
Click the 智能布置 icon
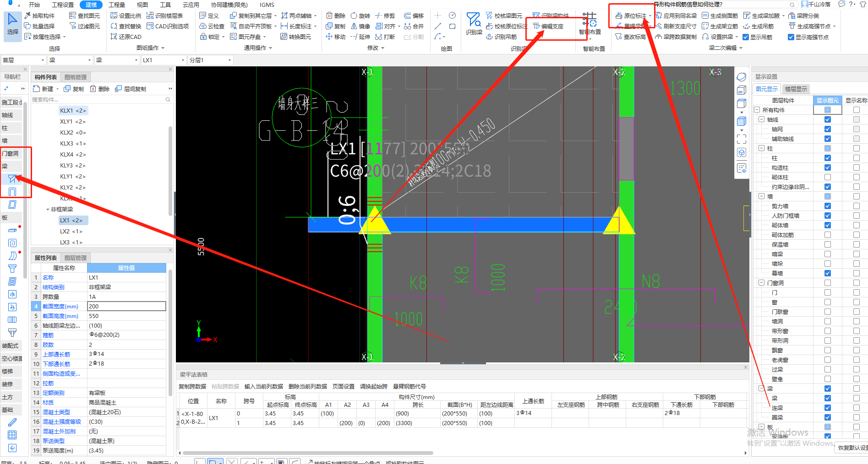coord(590,20)
